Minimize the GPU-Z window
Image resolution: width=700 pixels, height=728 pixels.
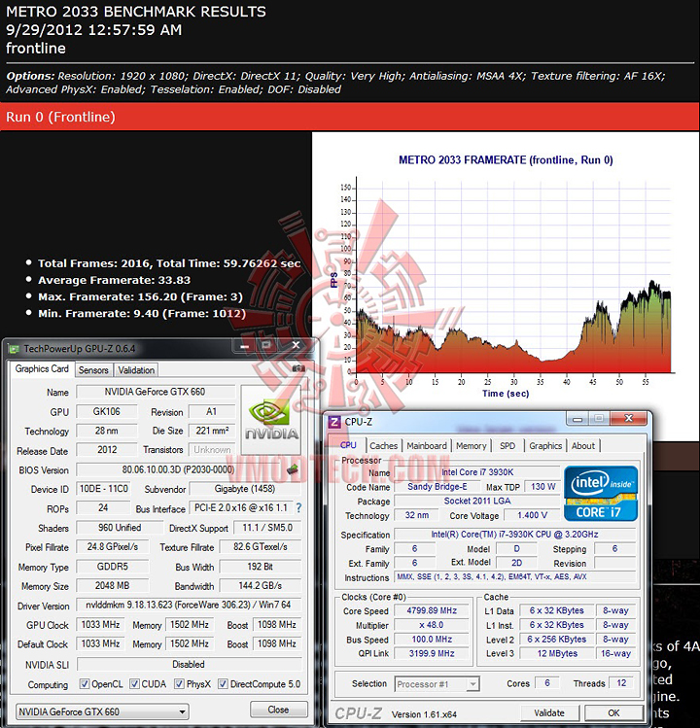tap(245, 345)
